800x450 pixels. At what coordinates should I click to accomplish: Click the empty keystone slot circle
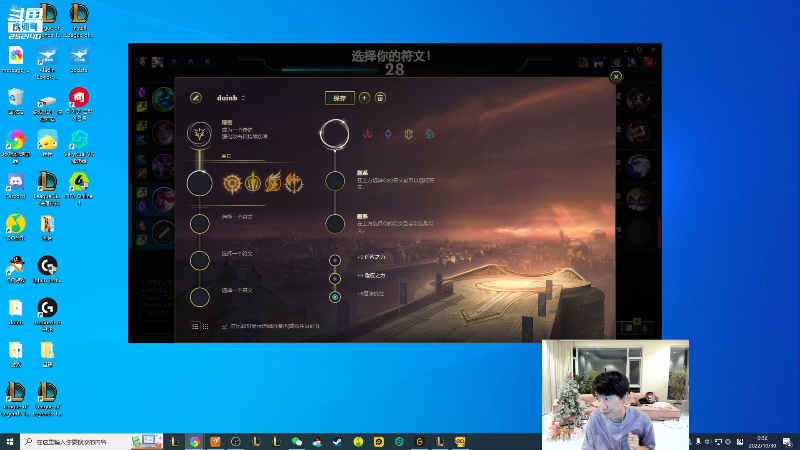point(199,183)
